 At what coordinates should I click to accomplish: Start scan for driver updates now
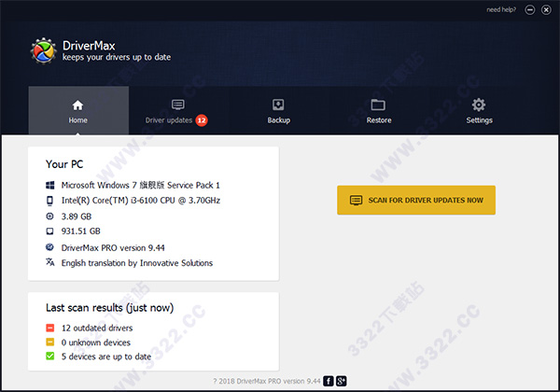[x=416, y=200]
